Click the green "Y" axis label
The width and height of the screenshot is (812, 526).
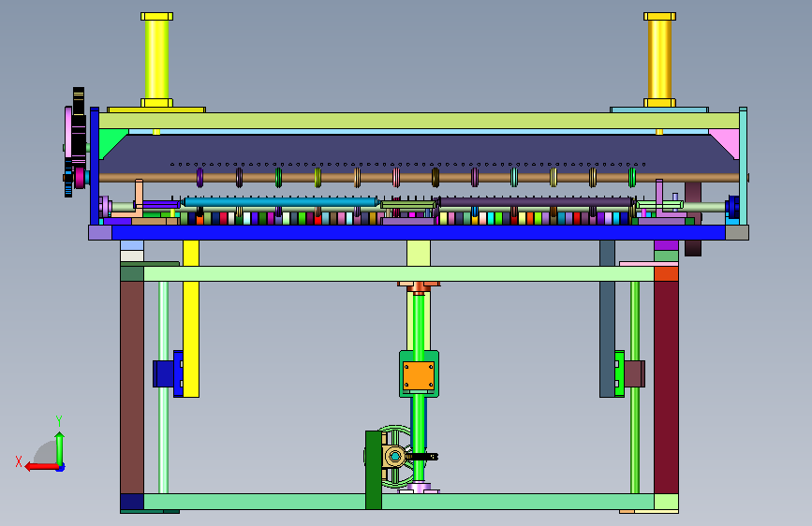click(59, 421)
